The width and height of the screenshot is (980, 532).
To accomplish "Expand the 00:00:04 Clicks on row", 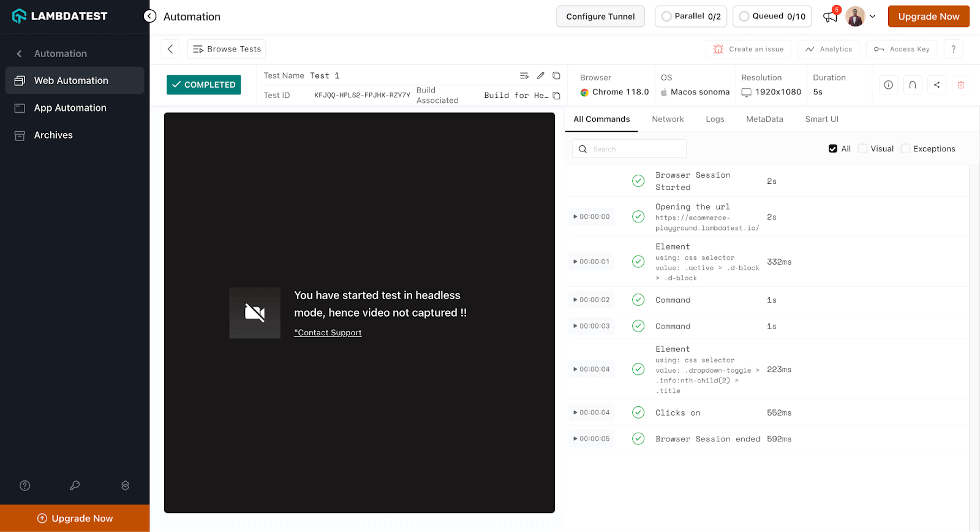I will click(592, 413).
